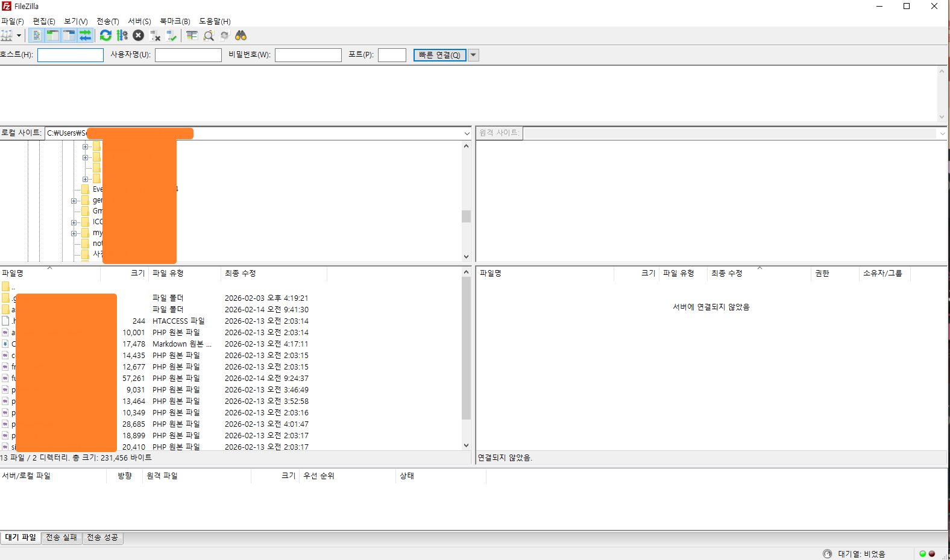Expand the 'my' folder tree node
Viewport: 950px width, 560px height.
74,233
